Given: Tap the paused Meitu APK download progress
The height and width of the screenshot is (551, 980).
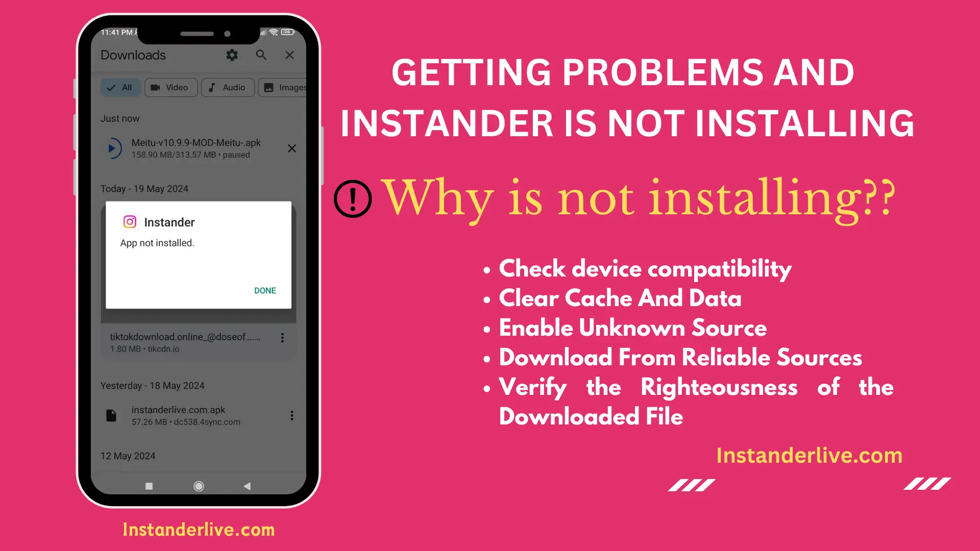Looking at the screenshot, I should (x=195, y=148).
